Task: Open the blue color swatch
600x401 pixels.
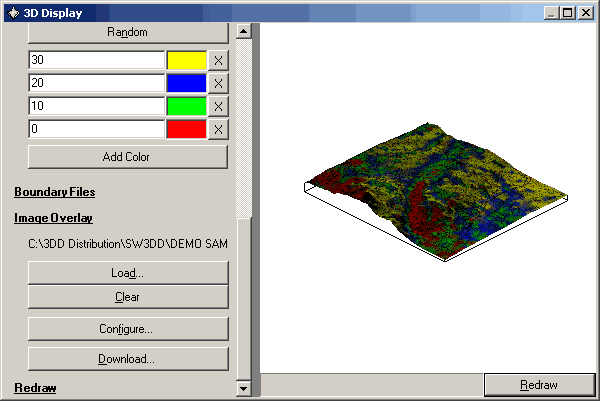Action: click(187, 83)
